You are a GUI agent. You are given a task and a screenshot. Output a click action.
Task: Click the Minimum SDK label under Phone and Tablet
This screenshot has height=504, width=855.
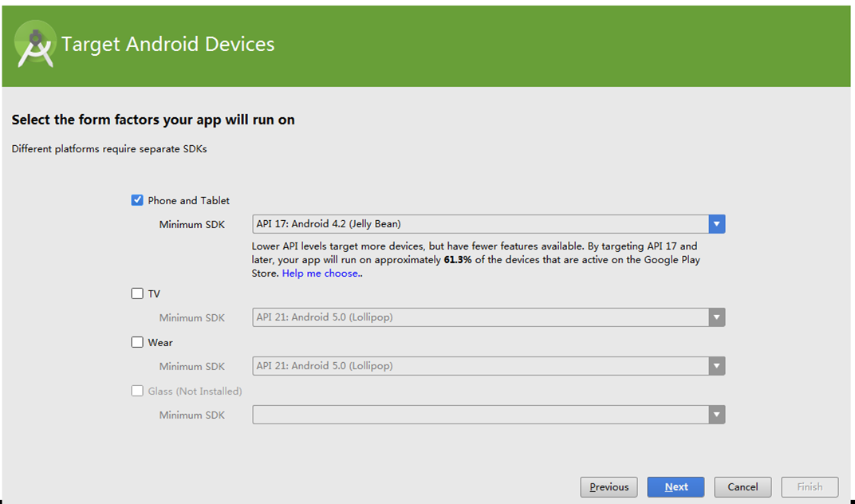[x=191, y=225]
